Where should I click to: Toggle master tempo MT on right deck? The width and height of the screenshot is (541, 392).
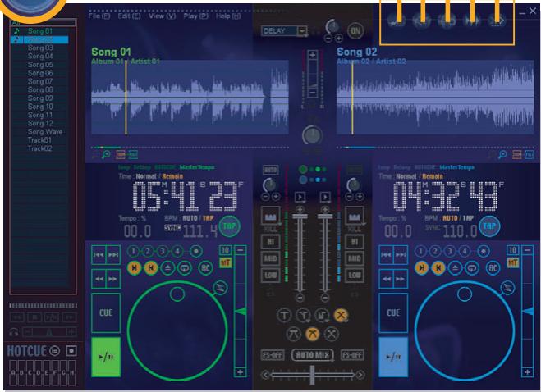(x=513, y=263)
